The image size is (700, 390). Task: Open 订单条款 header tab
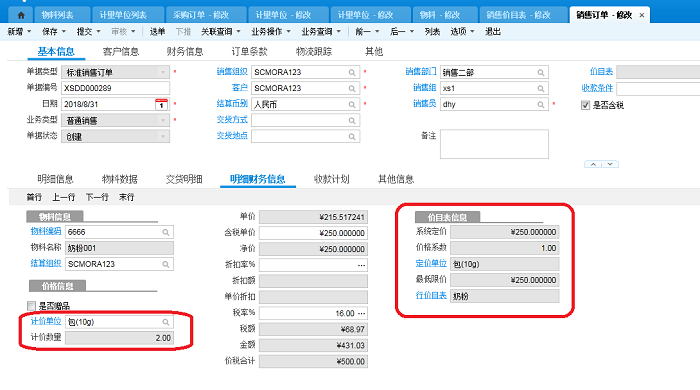click(250, 52)
